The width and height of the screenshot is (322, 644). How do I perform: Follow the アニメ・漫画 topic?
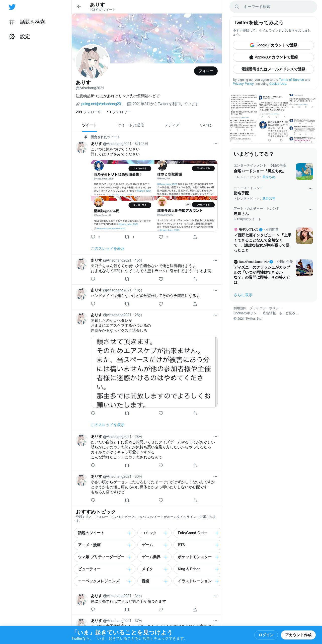[130, 545]
